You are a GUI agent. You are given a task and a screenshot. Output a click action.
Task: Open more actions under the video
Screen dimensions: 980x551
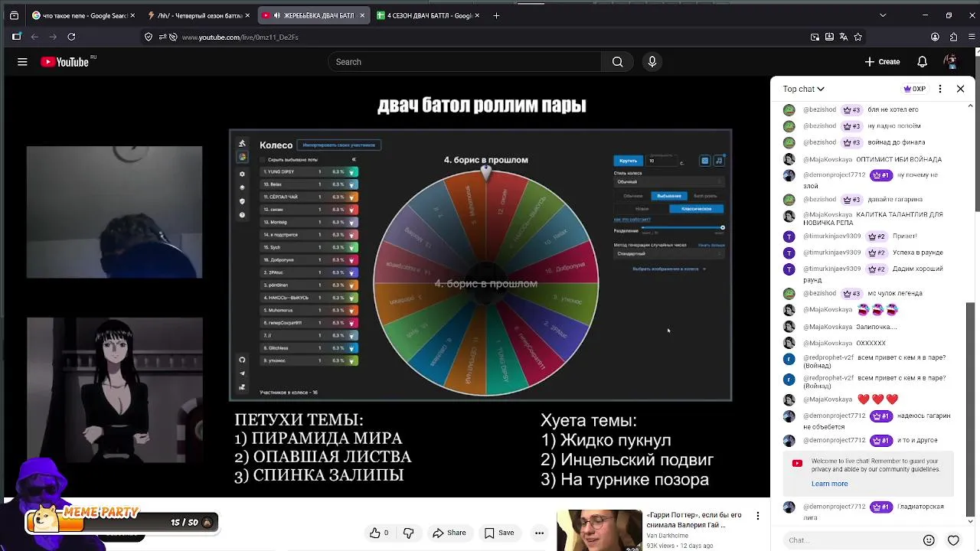(x=539, y=533)
